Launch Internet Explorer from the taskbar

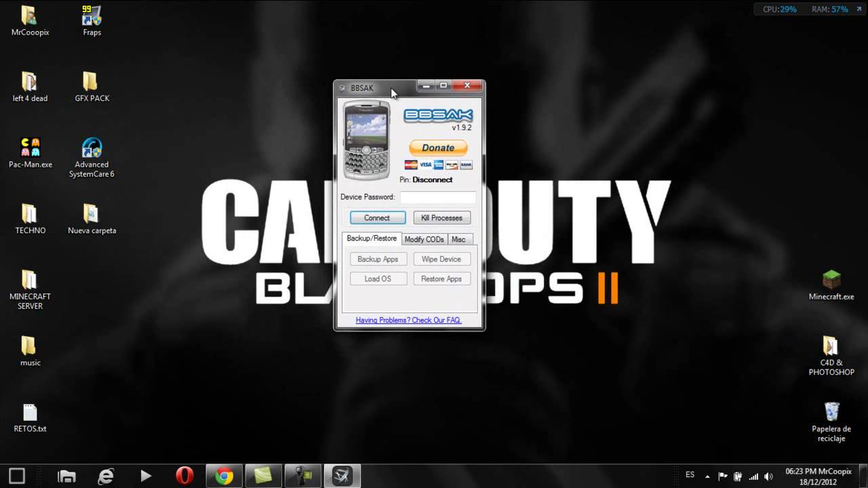(x=106, y=476)
